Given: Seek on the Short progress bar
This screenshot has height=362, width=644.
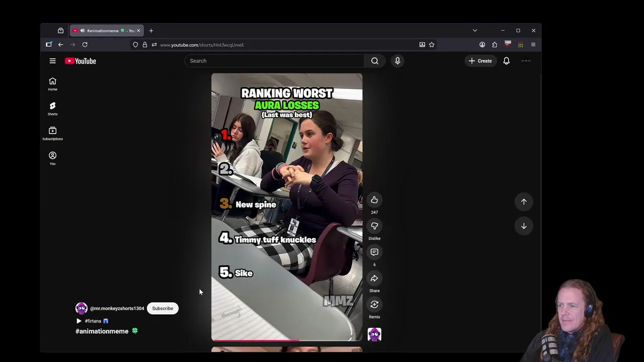Looking at the screenshot, I should pyautogui.click(x=287, y=340).
